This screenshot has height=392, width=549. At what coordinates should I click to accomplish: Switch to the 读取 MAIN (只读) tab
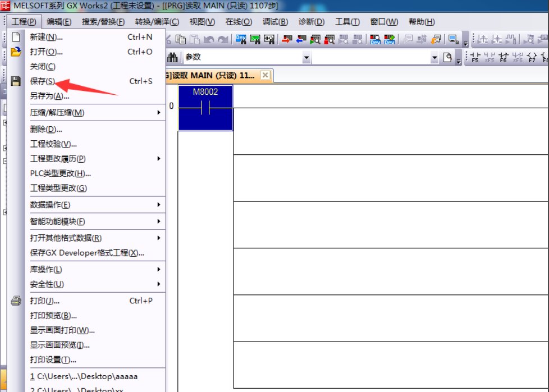pos(211,75)
